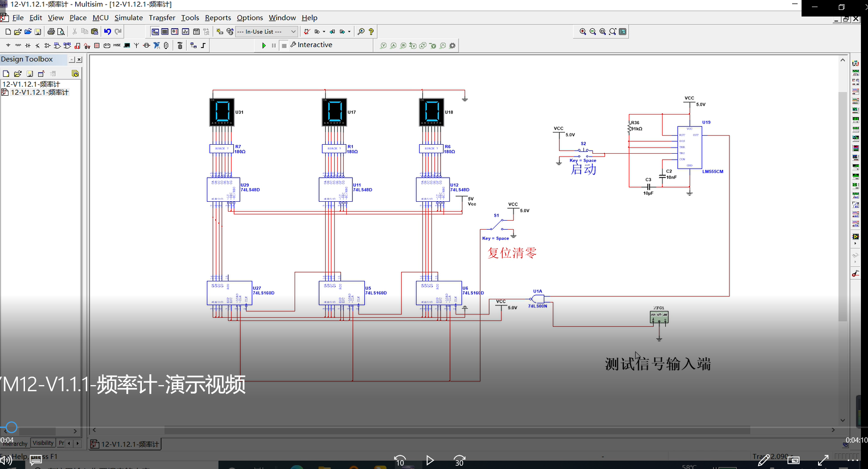Click vertical scrollbar down arrow
868x469 pixels.
tap(843, 420)
